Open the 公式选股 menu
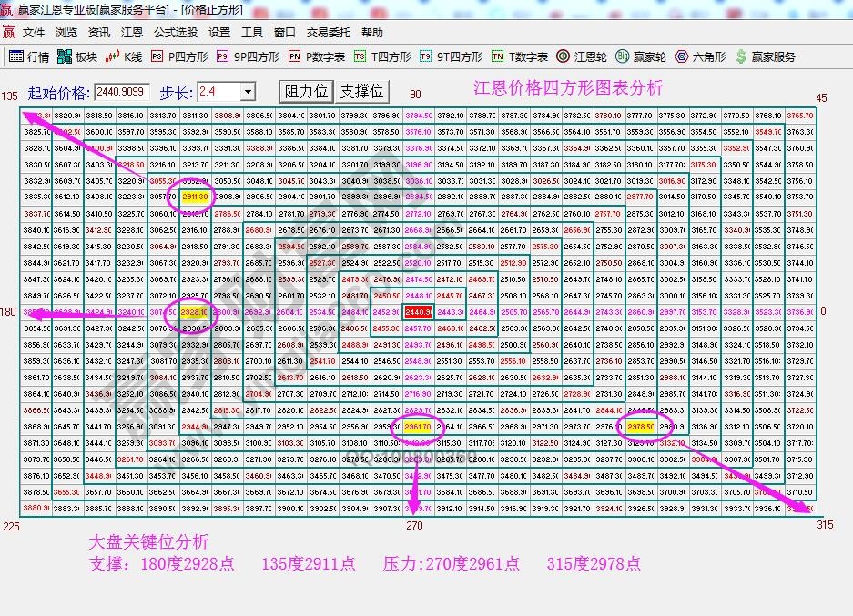Image resolution: width=853 pixels, height=616 pixels. 173,32
